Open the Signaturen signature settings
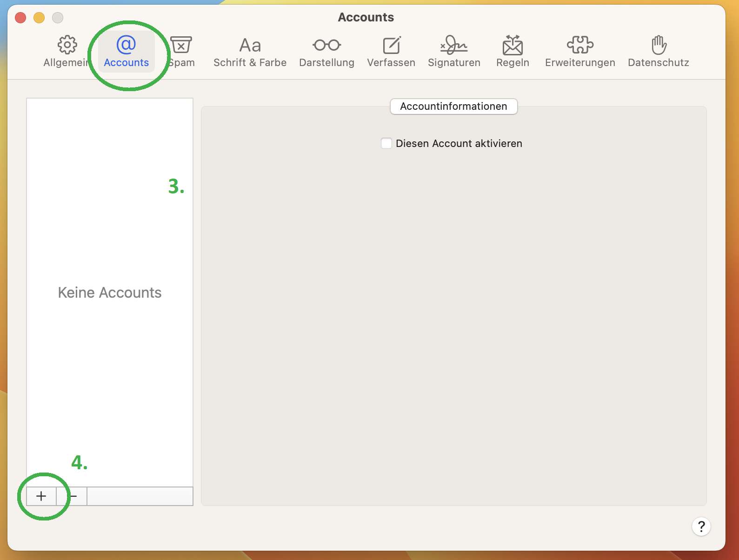The height and width of the screenshot is (560, 739). click(x=454, y=51)
